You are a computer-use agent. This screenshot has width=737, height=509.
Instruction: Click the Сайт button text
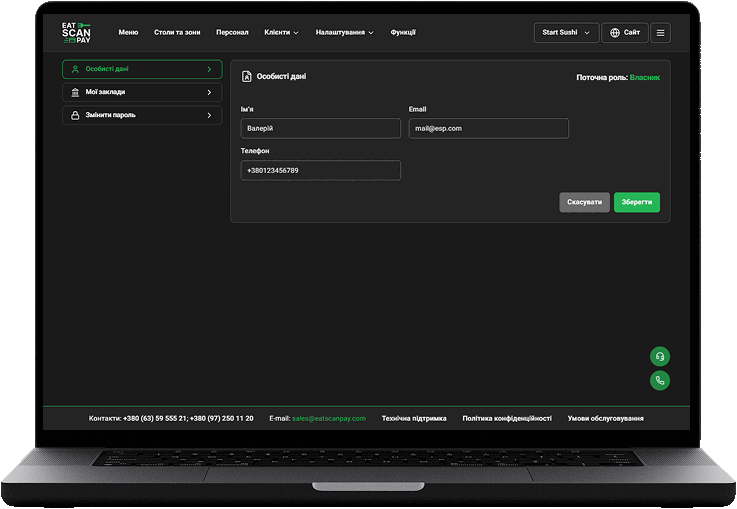[632, 32]
